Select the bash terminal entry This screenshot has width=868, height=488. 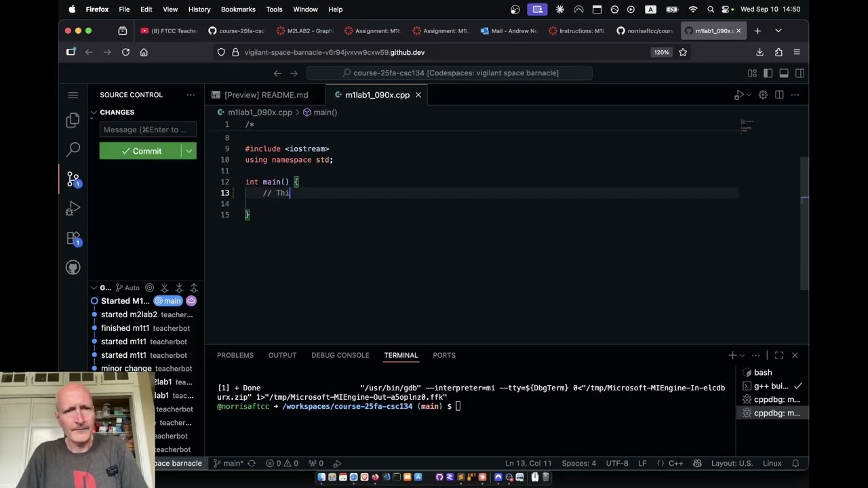[x=772, y=373]
